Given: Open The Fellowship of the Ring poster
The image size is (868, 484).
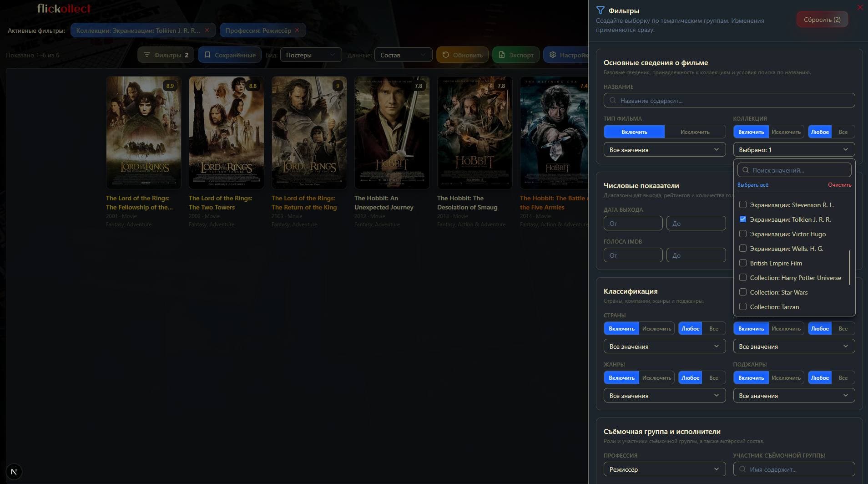Looking at the screenshot, I should click(143, 132).
